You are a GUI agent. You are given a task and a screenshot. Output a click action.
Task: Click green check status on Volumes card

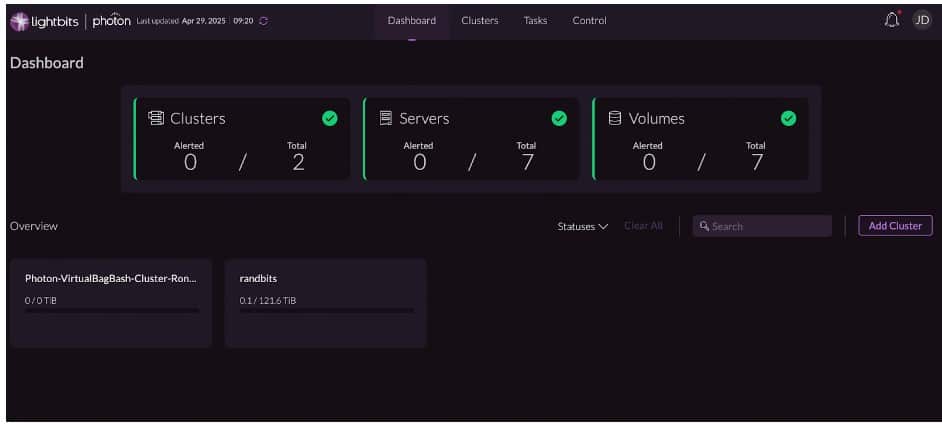(788, 118)
